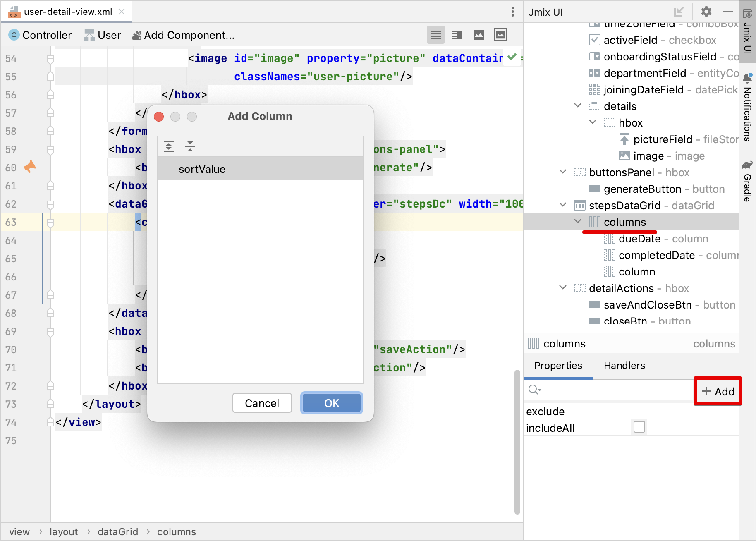This screenshot has width=756, height=541.
Task: Select onboardingStatusField node in tree
Action: pos(663,57)
